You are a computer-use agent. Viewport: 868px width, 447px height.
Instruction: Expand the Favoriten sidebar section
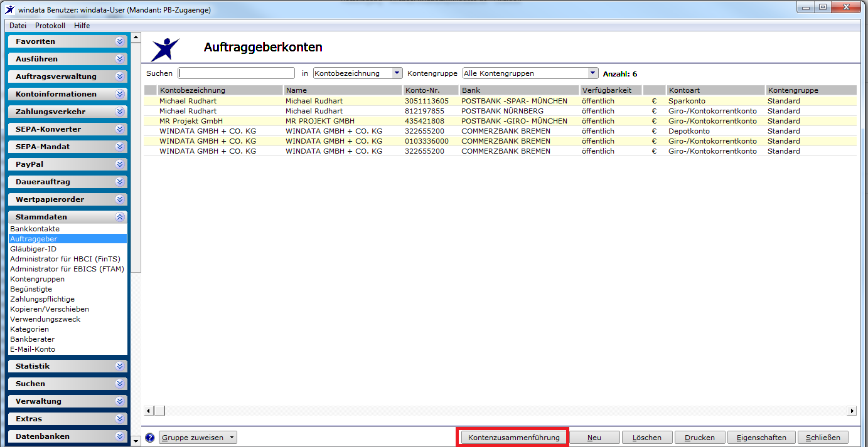tap(68, 41)
